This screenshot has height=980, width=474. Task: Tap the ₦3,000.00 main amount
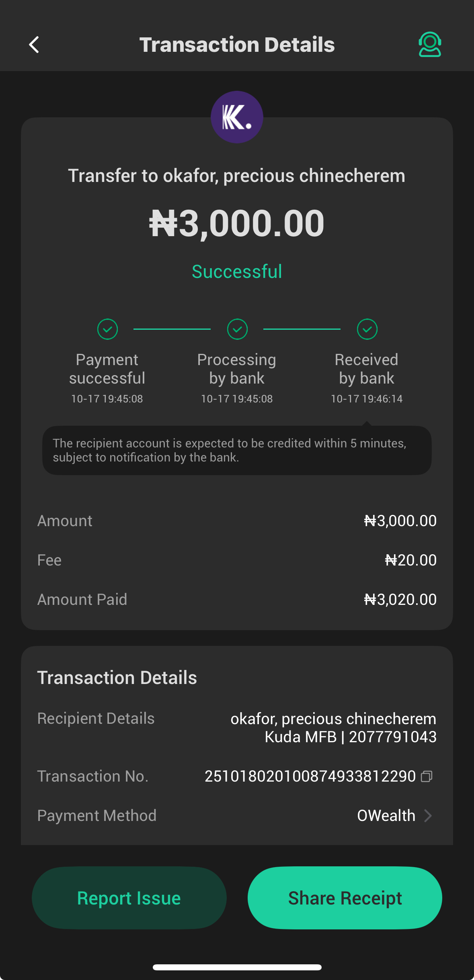(x=237, y=223)
